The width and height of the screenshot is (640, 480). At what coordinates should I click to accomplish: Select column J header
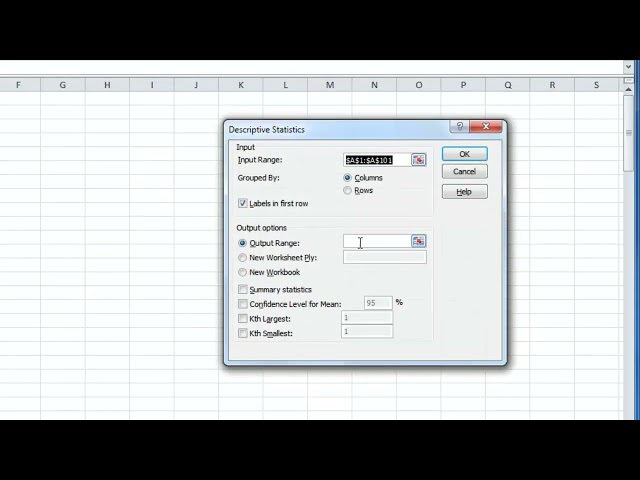[196, 85]
